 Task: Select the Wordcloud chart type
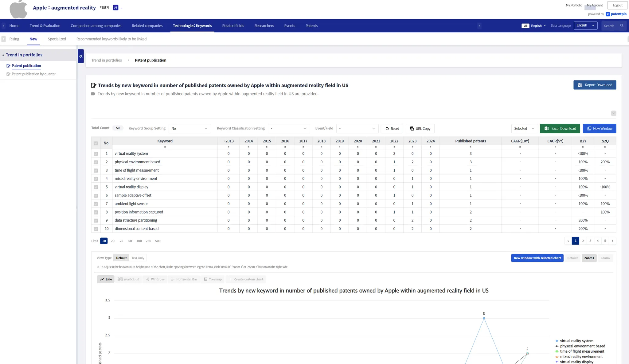(x=128, y=279)
